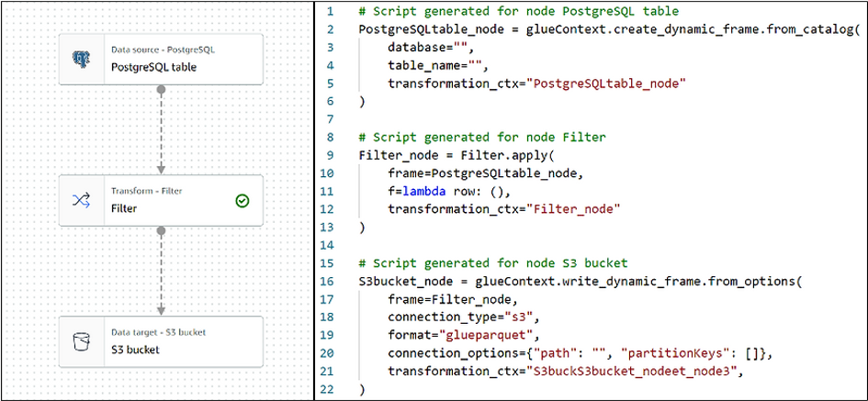
Task: Click comment '# Script generated for node Filter'
Action: (x=482, y=137)
